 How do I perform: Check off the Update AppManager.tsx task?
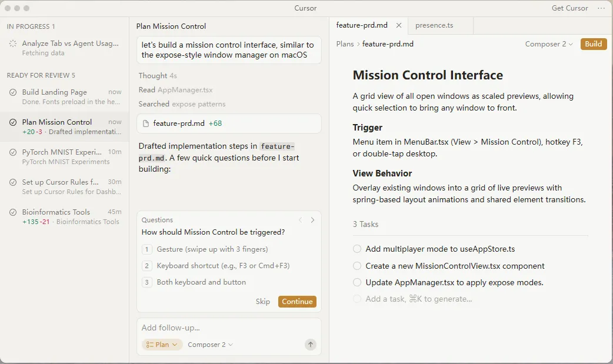pos(357,282)
